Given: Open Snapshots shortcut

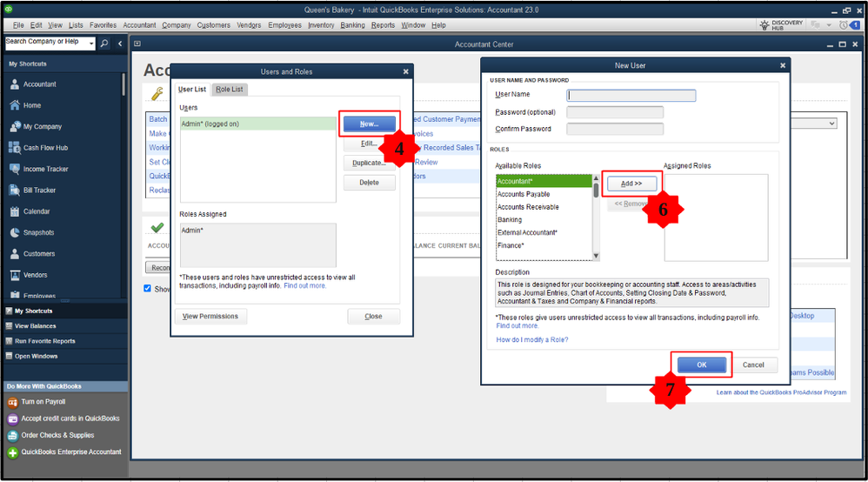Looking at the screenshot, I should click(x=38, y=232).
